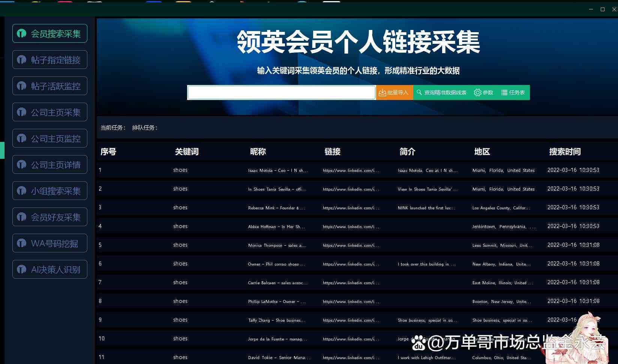
Task: Select nickname Carrie Balcaen – sales assoc
Action: click(278, 283)
